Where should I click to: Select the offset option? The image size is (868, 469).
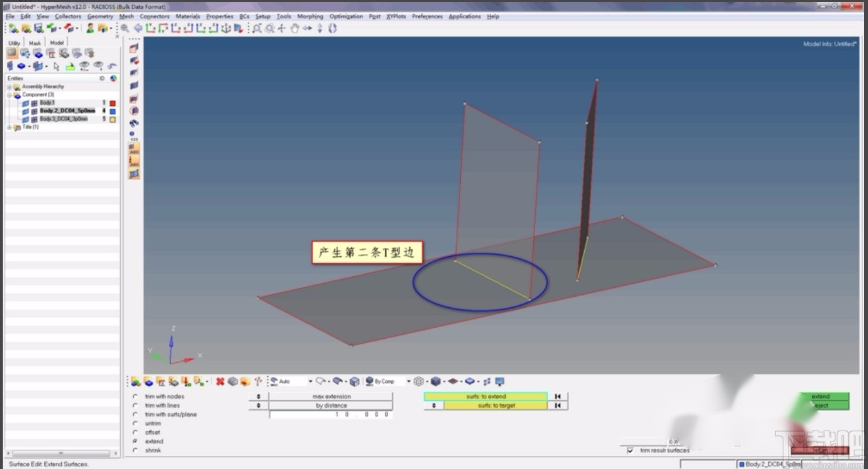click(135, 432)
